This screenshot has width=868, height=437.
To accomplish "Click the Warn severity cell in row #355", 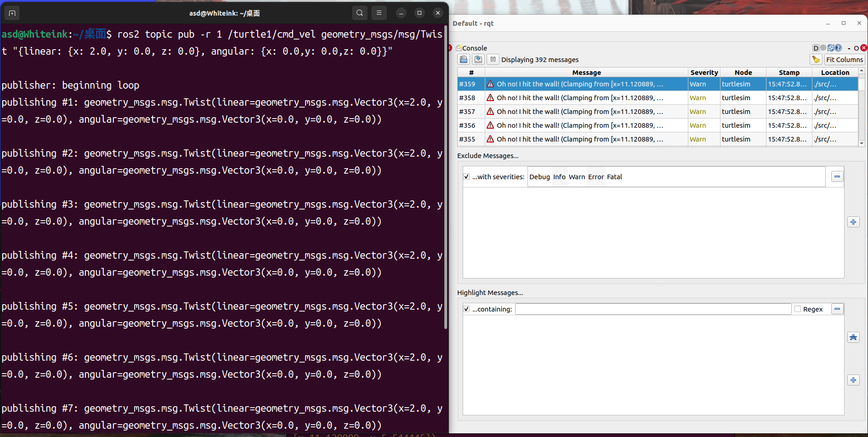I will 704,139.
